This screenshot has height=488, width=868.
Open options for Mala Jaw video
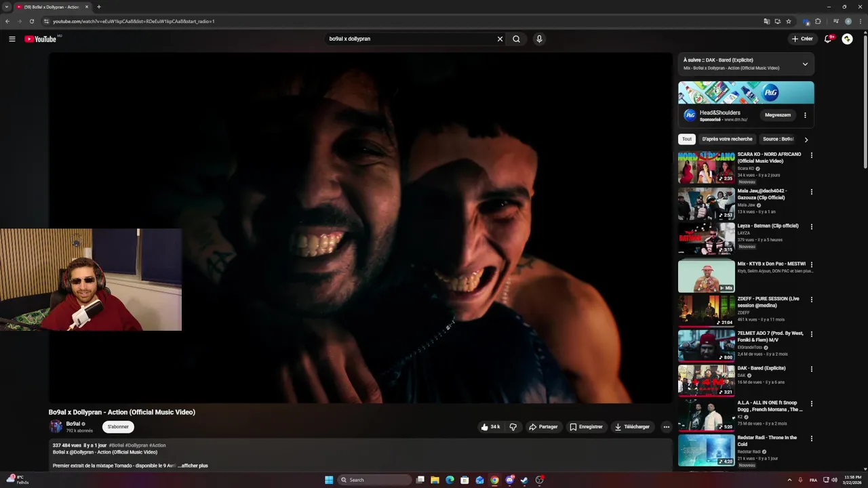pos(811,192)
